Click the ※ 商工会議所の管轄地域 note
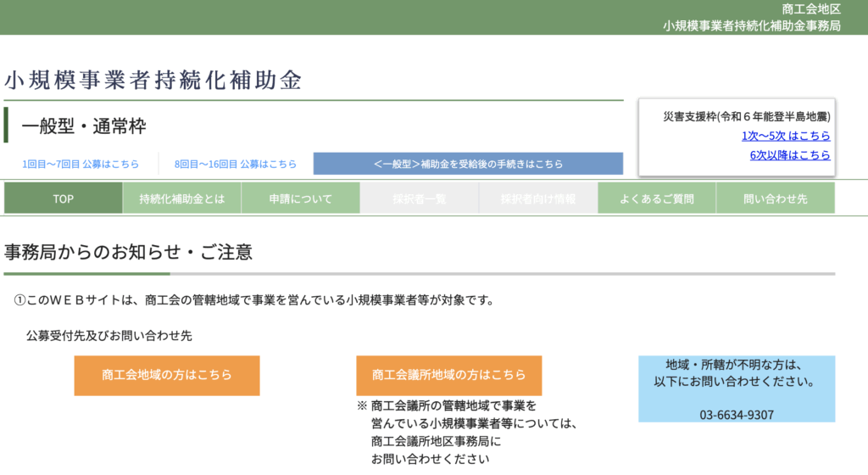Screen dimensions: 868x475 (468, 433)
